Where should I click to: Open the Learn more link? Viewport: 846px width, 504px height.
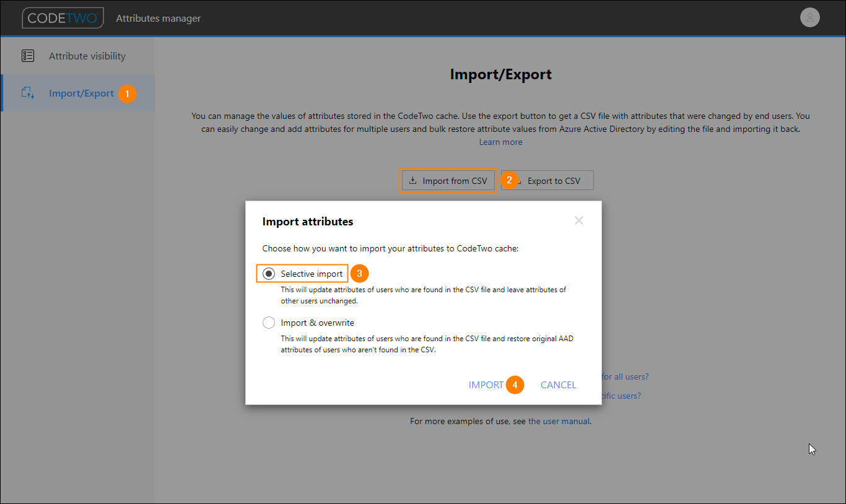point(500,142)
